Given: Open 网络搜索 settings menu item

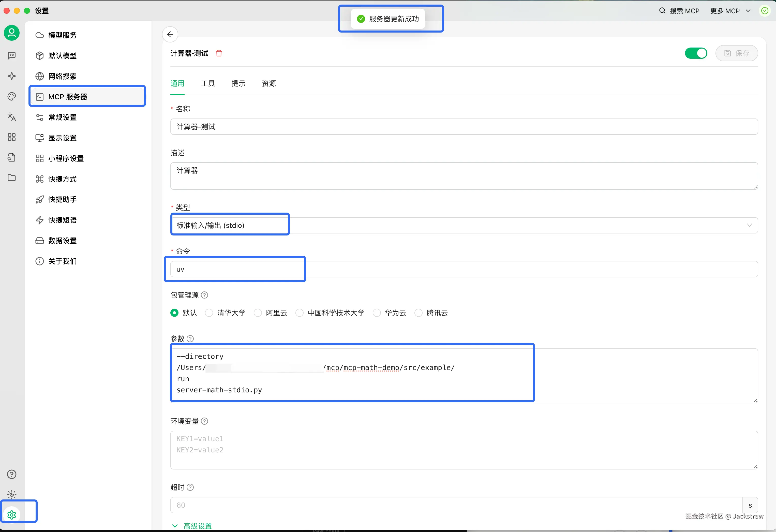Looking at the screenshot, I should pyautogui.click(x=63, y=77).
